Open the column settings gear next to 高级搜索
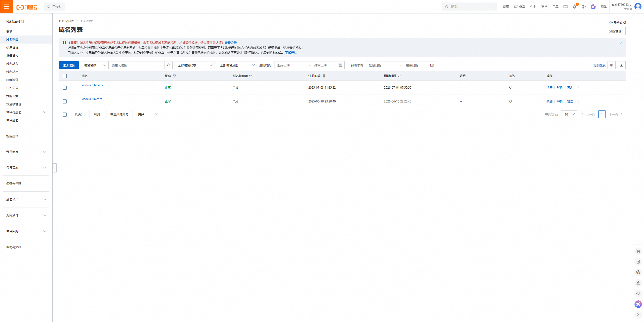Screen dimensions: 644x322 (612, 65)
